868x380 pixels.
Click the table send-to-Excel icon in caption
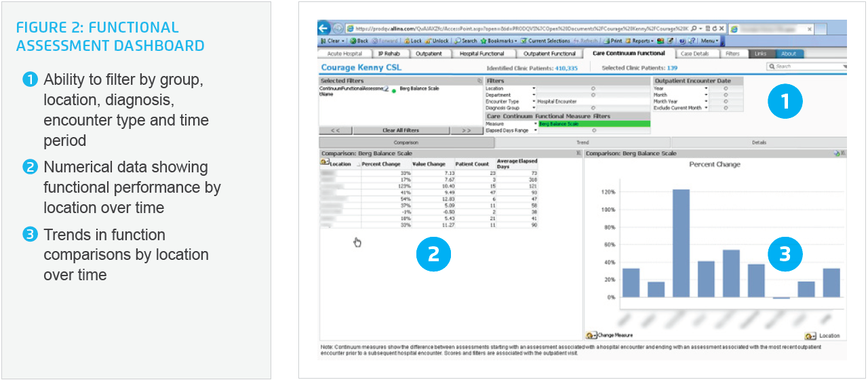pos(578,153)
